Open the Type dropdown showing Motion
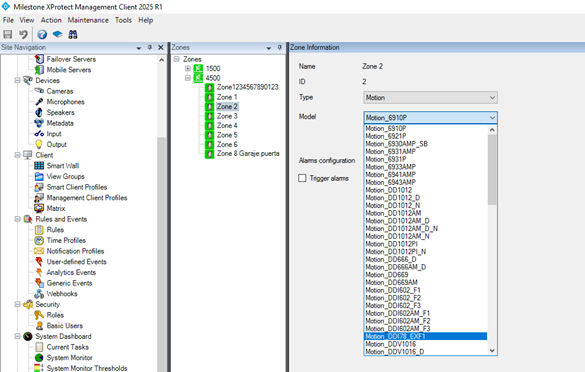 [430, 97]
